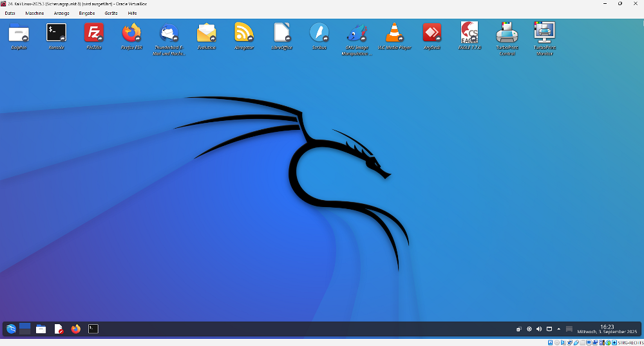644x346 pixels.
Task: Open the Kali application launcher menu
Action: coord(11,329)
